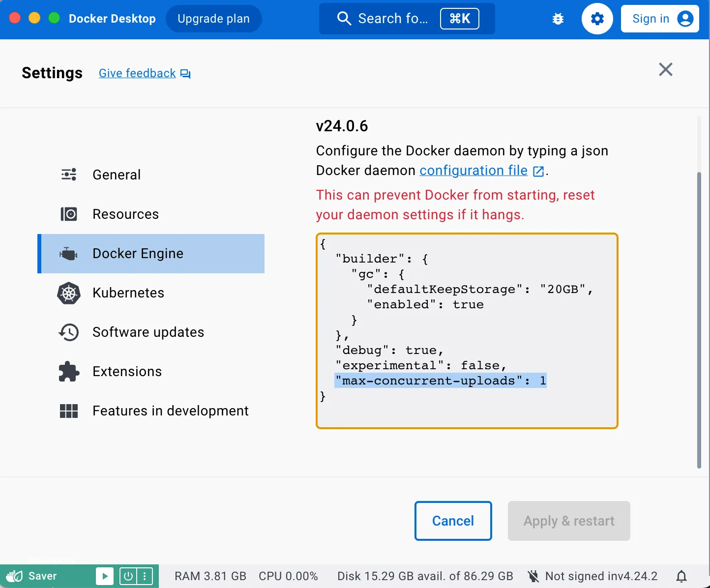Open General settings section
The height and width of the screenshot is (588, 710).
tap(151, 175)
